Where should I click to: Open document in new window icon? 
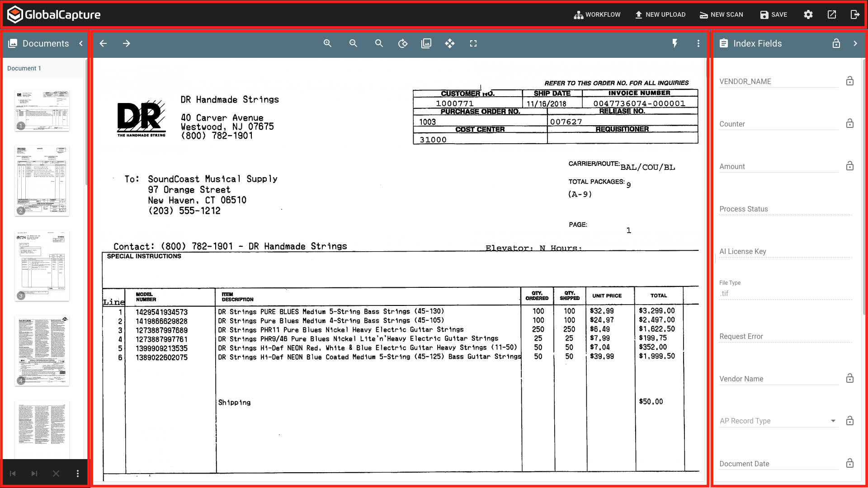[832, 14]
